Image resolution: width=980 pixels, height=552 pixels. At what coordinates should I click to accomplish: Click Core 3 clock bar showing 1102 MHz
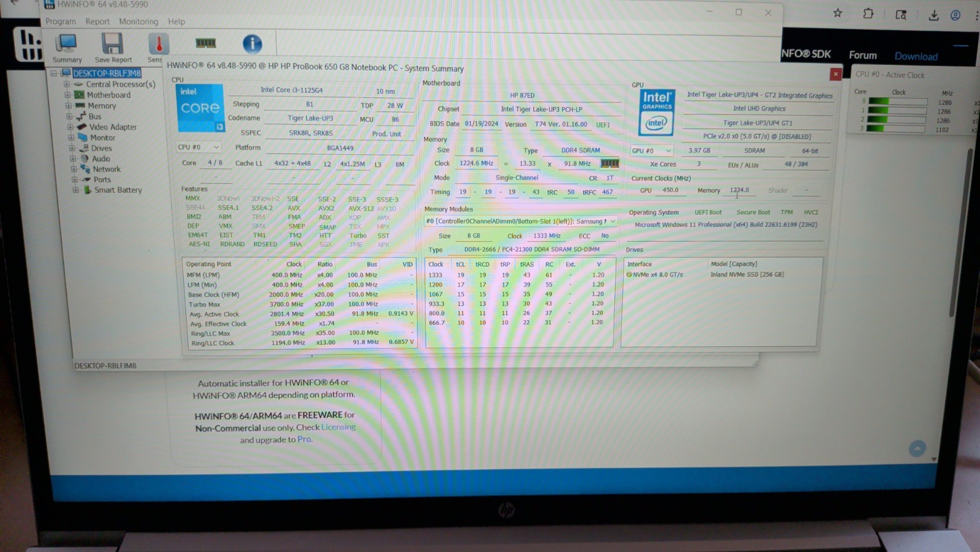click(897, 129)
